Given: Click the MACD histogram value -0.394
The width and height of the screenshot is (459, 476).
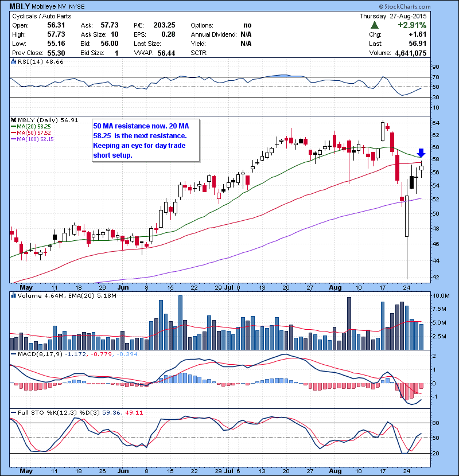Looking at the screenshot, I should [127, 354].
